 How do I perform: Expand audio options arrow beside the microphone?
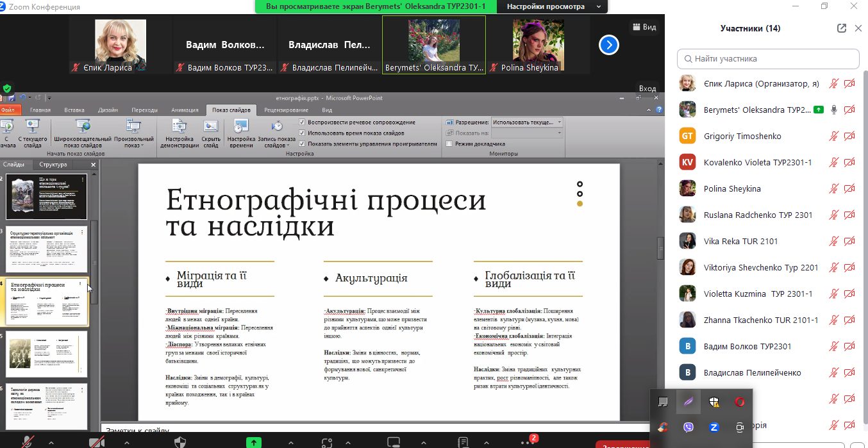coord(51,442)
